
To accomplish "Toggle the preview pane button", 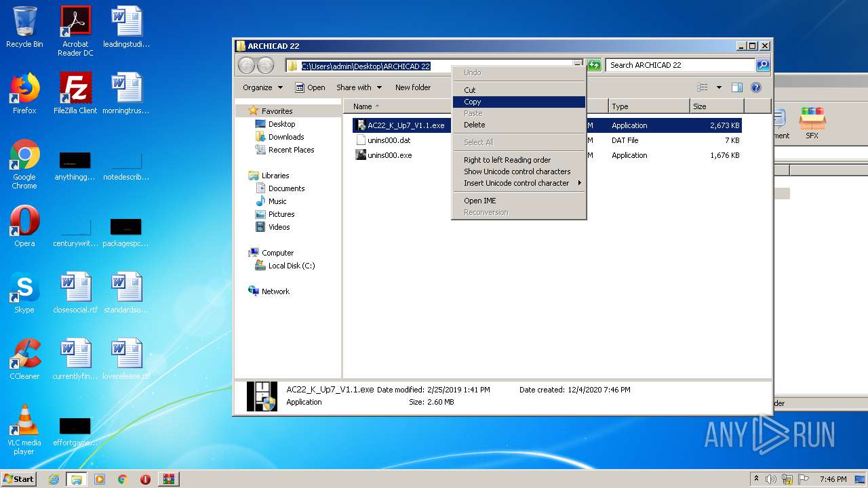I will pos(737,87).
